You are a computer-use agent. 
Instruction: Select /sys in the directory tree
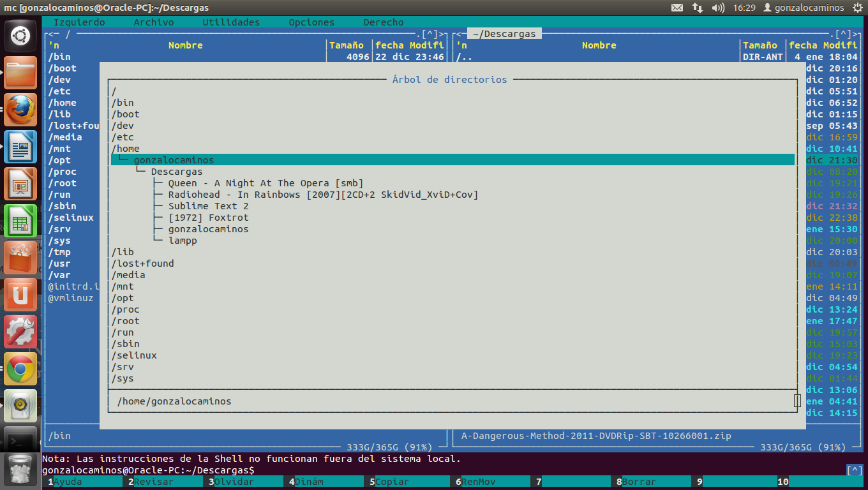pyautogui.click(x=123, y=378)
